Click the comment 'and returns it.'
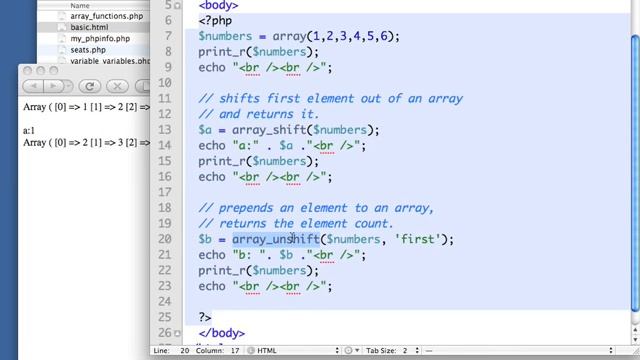 (259, 114)
